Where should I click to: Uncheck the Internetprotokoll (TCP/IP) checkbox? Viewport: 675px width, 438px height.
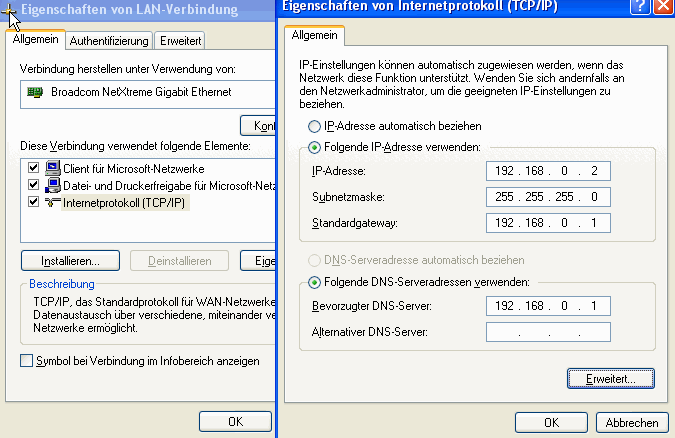(x=35, y=203)
